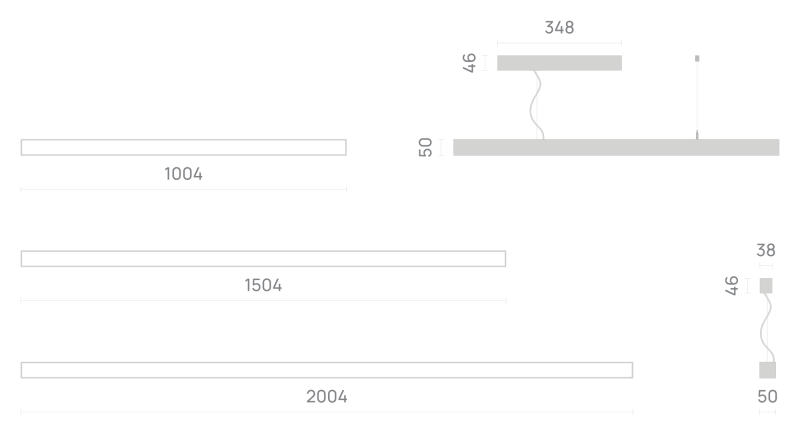The height and width of the screenshot is (436, 800).
Task: Click the 46 label beside the end-view canopy
Action: click(x=731, y=285)
